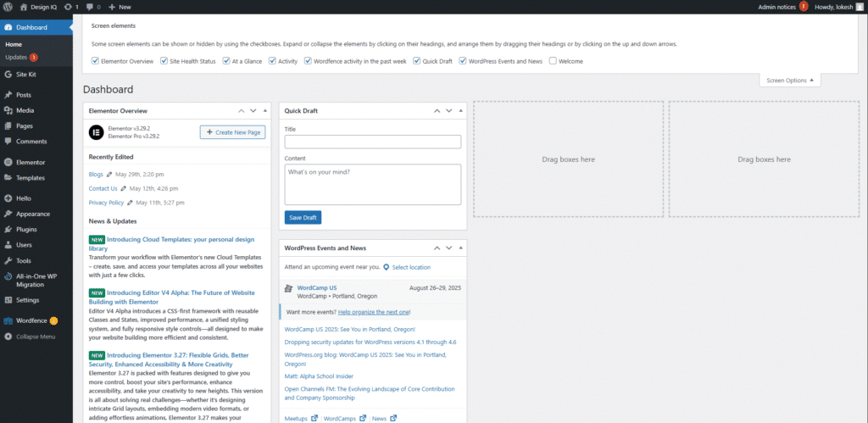Click Collapse Menu in the sidebar
The image size is (868, 423).
tap(36, 337)
